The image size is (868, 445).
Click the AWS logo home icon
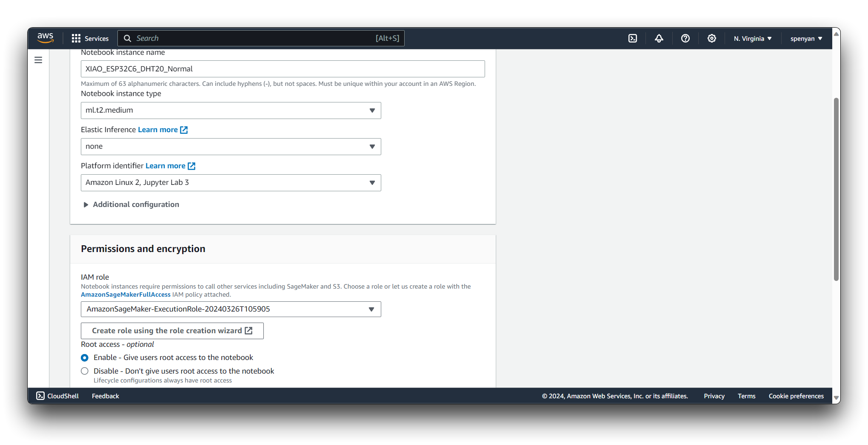pos(45,38)
